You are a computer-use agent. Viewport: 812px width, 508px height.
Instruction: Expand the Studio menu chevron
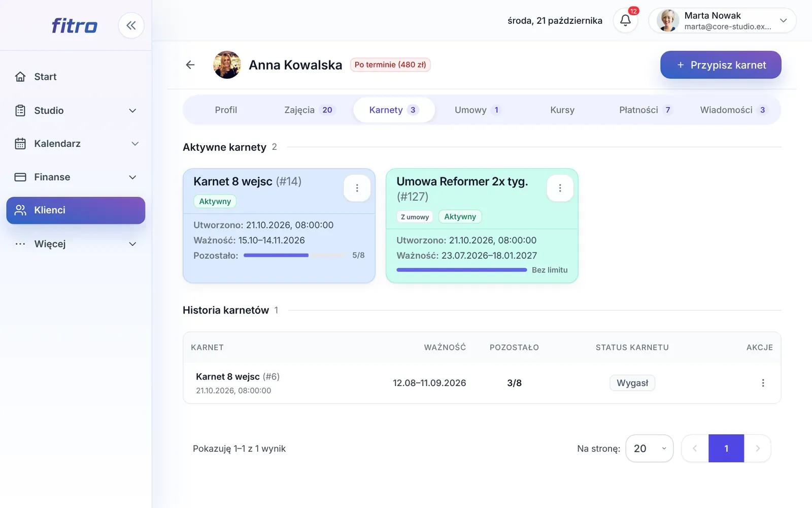point(132,111)
